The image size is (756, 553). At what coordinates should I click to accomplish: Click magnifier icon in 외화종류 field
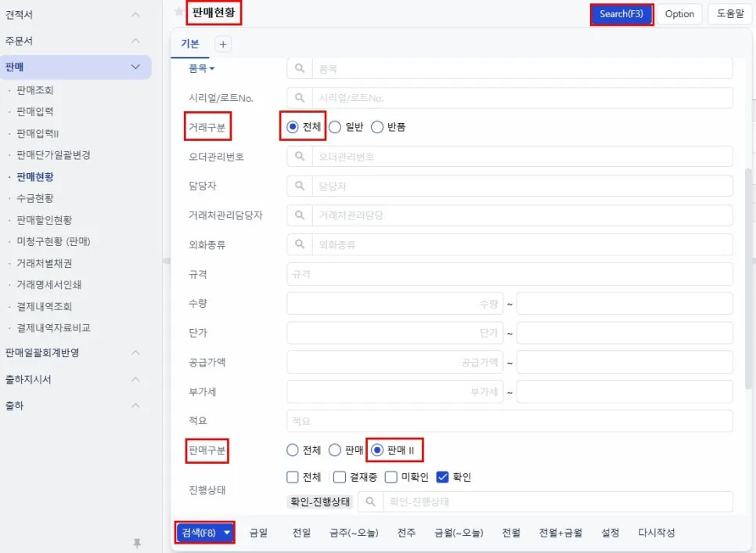[300, 244]
